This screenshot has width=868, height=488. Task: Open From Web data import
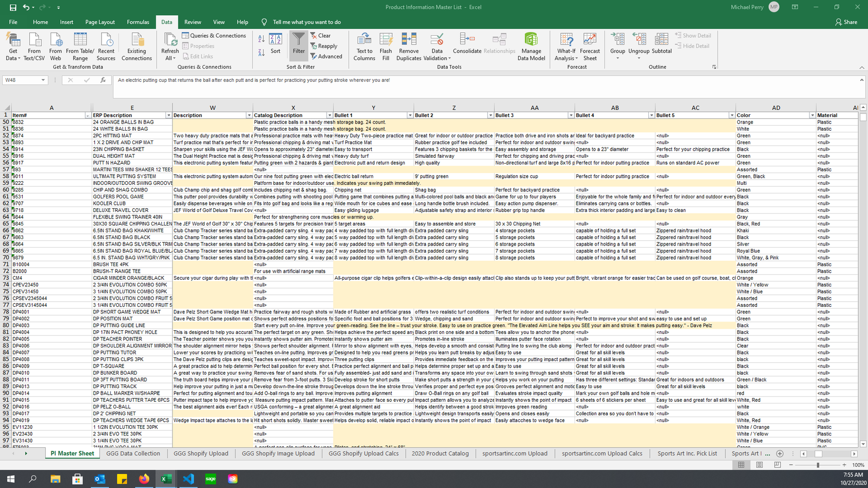point(56,47)
